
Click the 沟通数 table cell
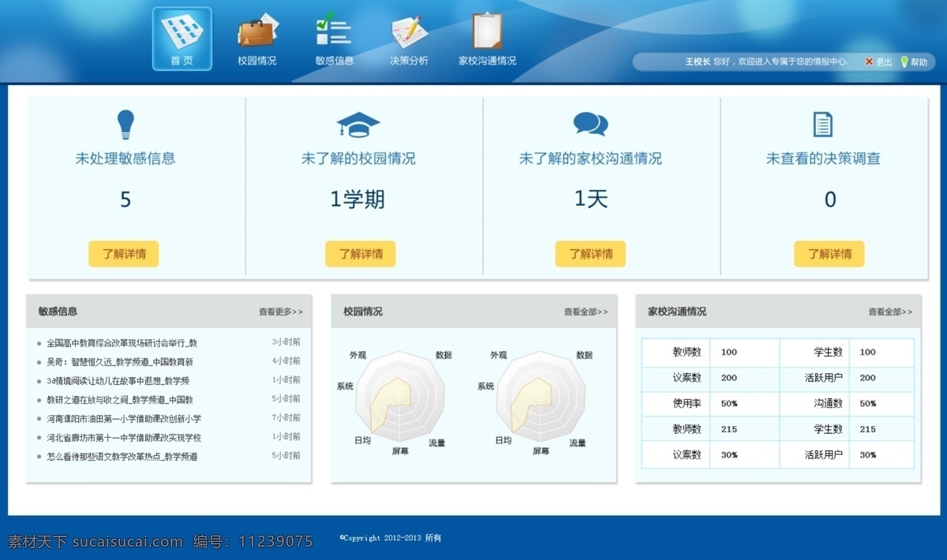(815, 403)
